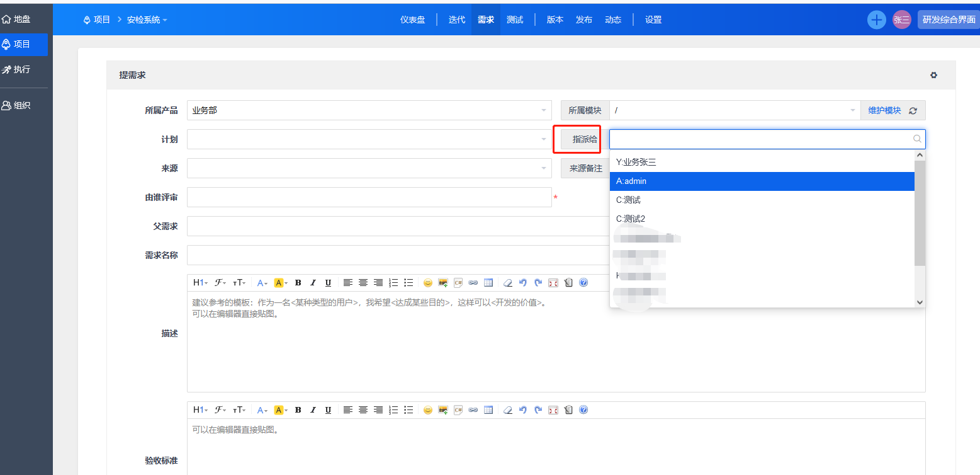Toggle fullscreen mode in 描述 editor toolbar
The width and height of the screenshot is (980, 475).
click(553, 283)
